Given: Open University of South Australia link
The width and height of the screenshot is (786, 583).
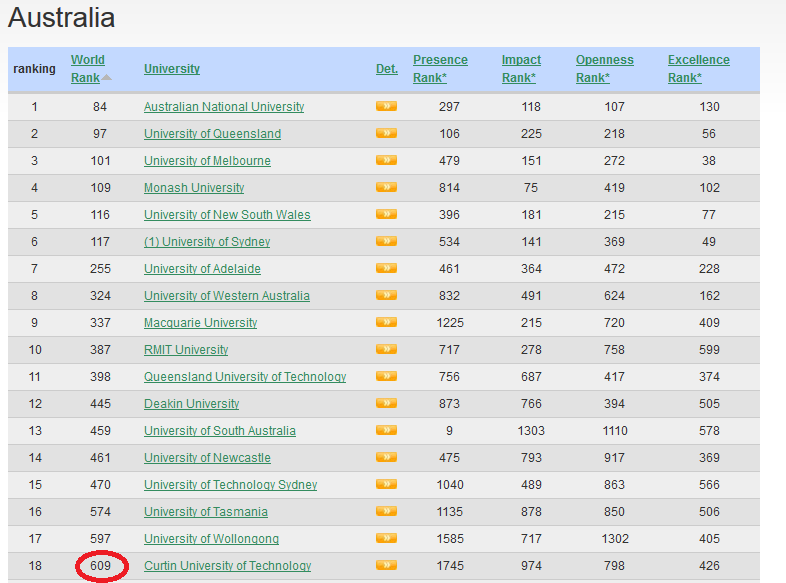Looking at the screenshot, I should pyautogui.click(x=220, y=431).
